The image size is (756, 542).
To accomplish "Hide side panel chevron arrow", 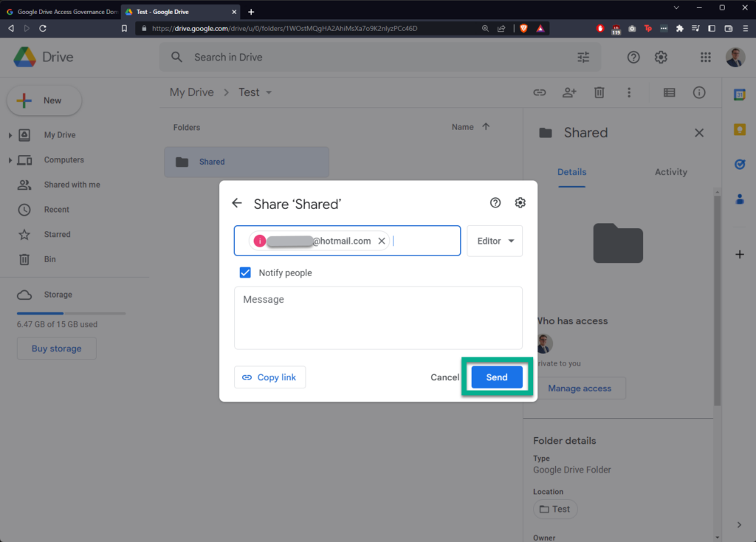I will tap(739, 524).
